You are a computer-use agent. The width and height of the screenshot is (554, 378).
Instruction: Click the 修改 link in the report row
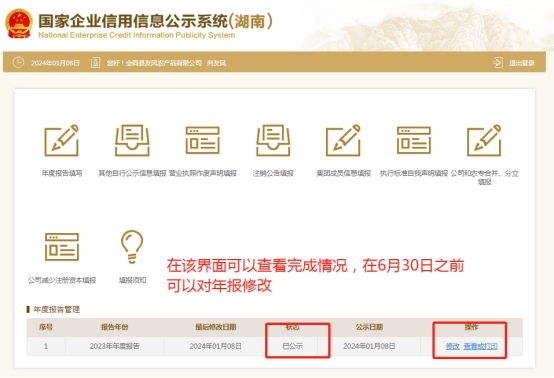coord(453,346)
